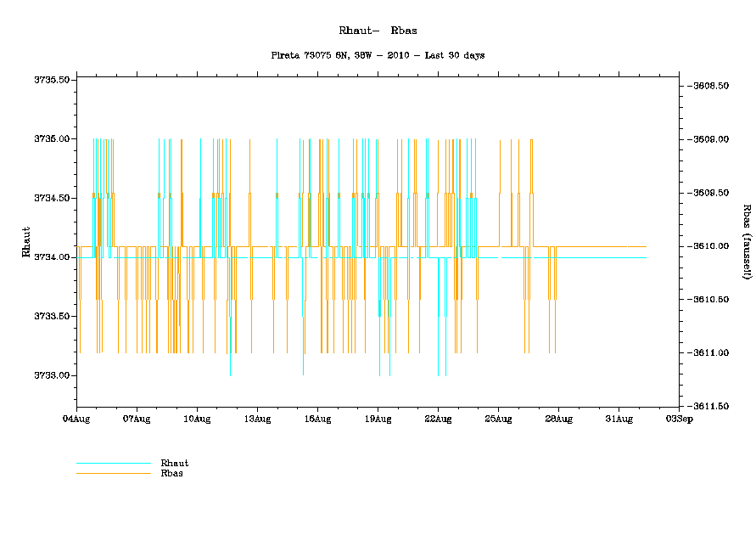This screenshot has height=535, width=756.
Task: Click the Rhaut legend line sample
Action: click(x=113, y=464)
